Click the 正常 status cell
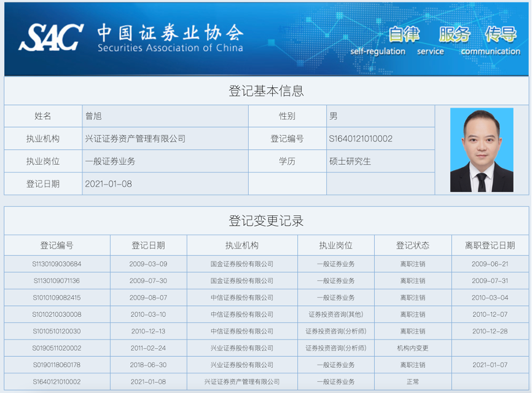Image resolution: width=532 pixels, height=393 pixels. click(x=413, y=382)
